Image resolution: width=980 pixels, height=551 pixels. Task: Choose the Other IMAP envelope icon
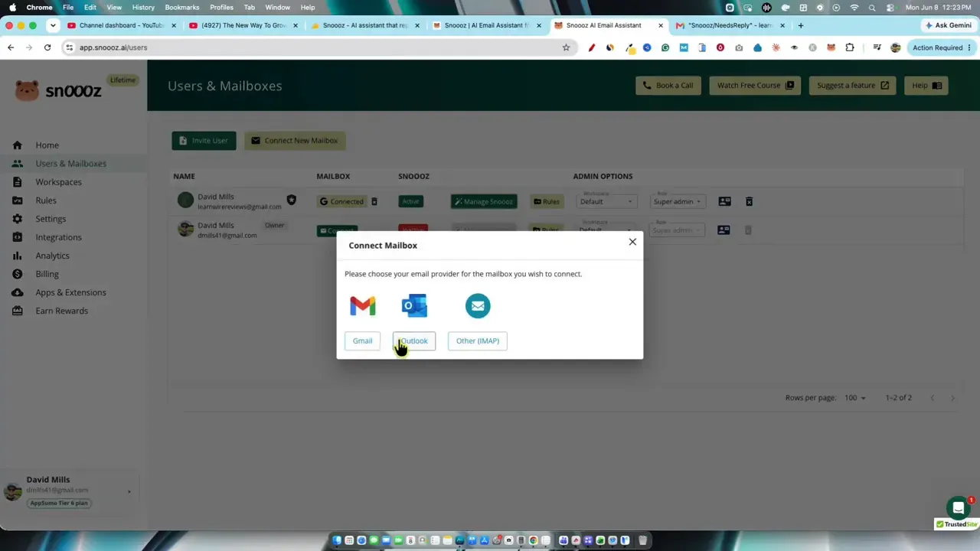click(x=478, y=306)
